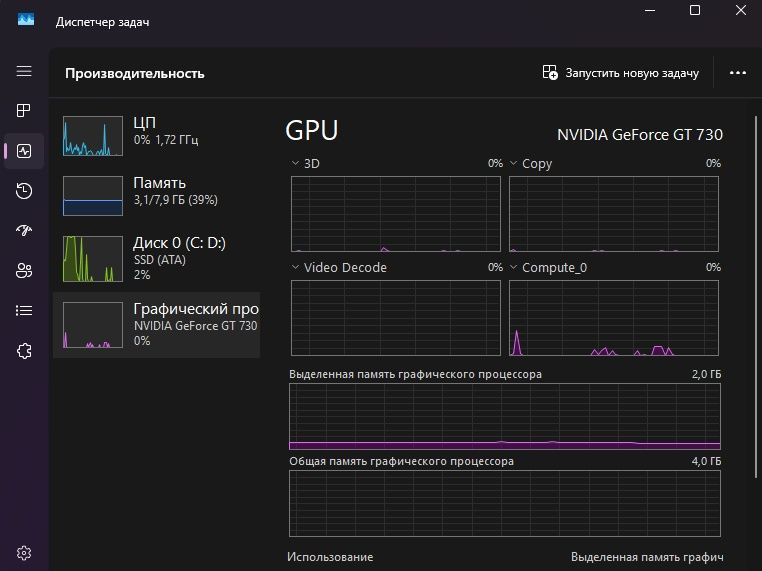The image size is (762, 571).
Task: Go to the Processes page icon
Action: [x=24, y=111]
